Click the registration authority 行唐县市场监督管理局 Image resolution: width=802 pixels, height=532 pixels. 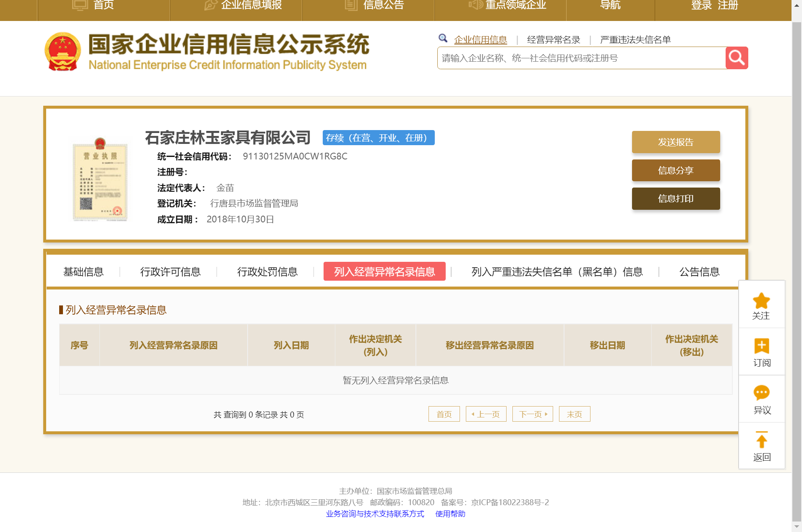tap(254, 203)
